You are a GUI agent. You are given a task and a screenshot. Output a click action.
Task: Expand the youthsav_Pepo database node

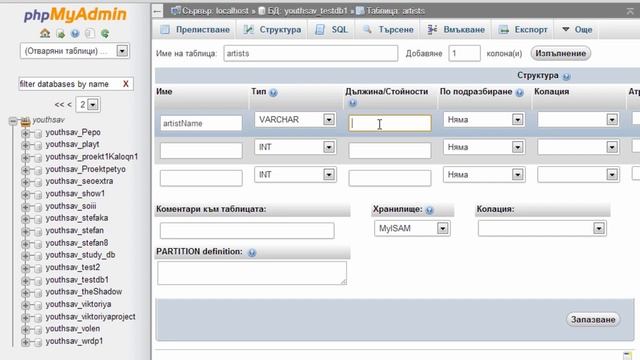(x=25, y=133)
